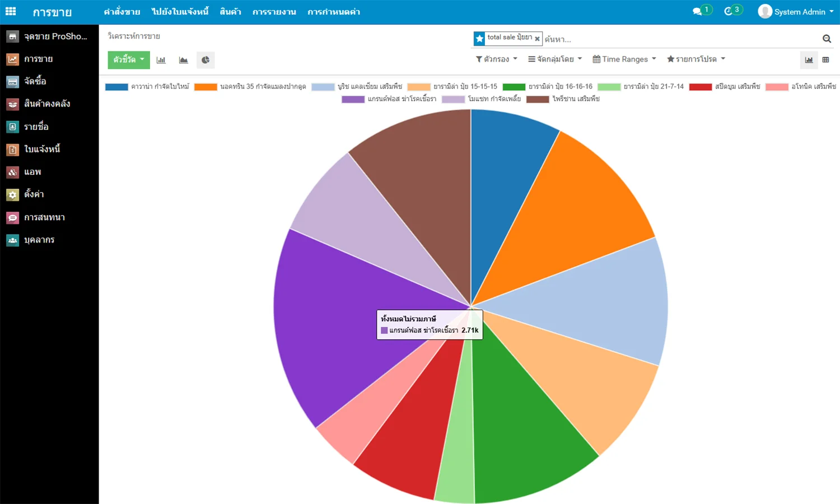The image size is (840, 504).
Task: Open สินค้าคงคลัง in the sidebar
Action: [47, 104]
